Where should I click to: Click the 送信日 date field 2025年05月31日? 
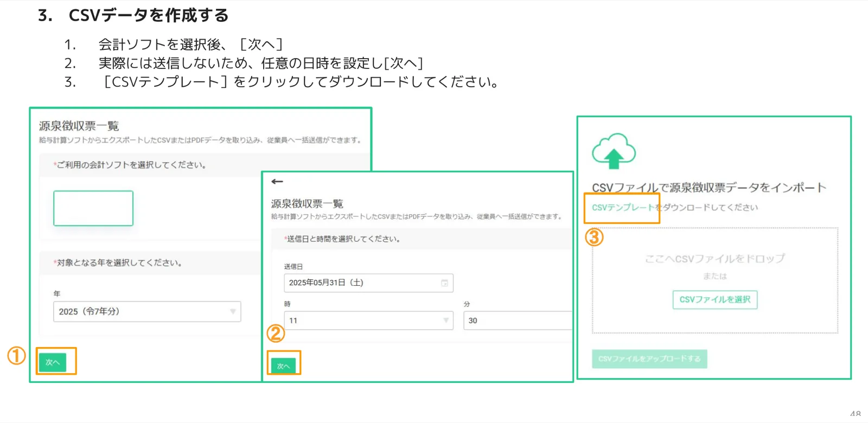tap(368, 283)
